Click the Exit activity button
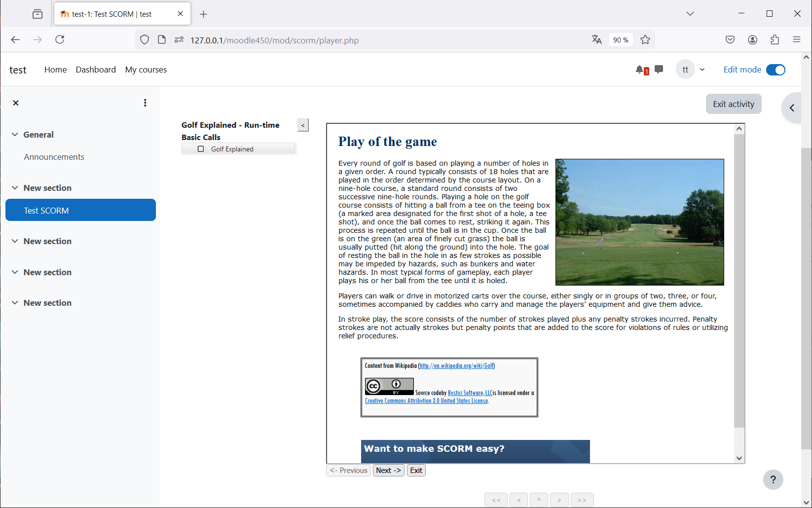The width and height of the screenshot is (812, 508). (734, 104)
